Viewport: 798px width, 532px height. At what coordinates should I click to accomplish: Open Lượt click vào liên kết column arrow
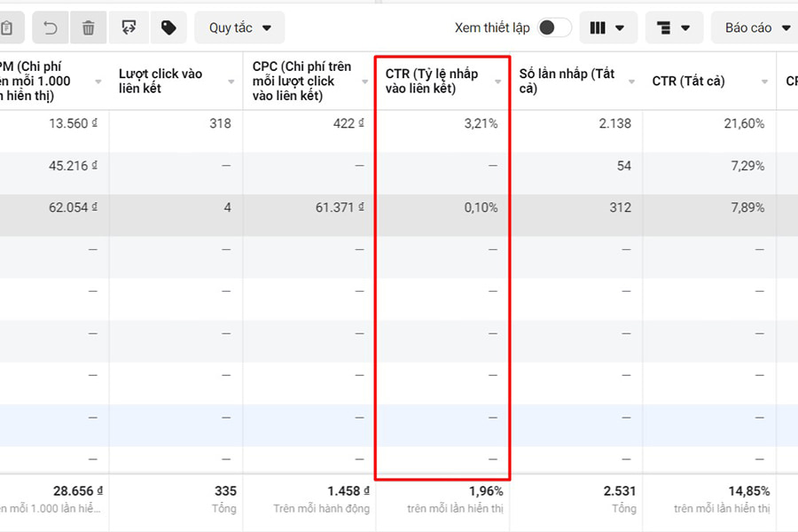(231, 82)
